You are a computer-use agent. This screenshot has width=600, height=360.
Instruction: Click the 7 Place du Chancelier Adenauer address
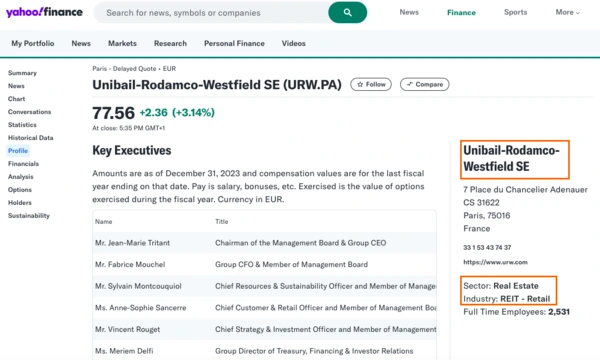525,190
